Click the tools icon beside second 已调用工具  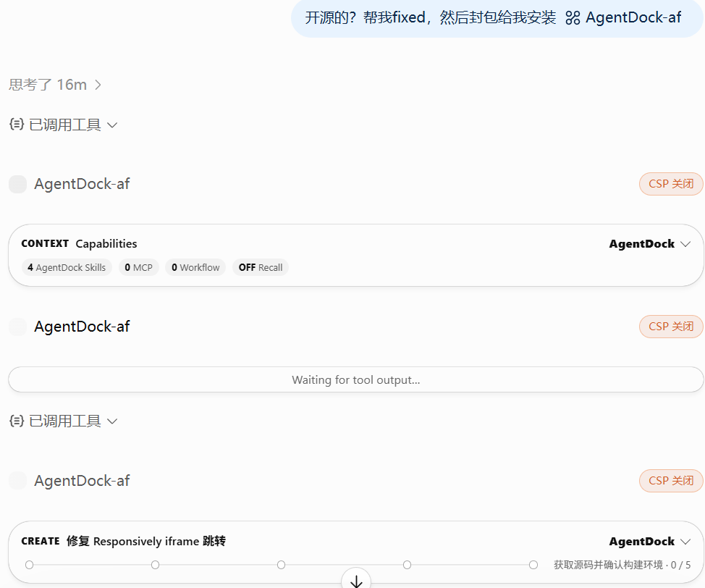click(17, 421)
